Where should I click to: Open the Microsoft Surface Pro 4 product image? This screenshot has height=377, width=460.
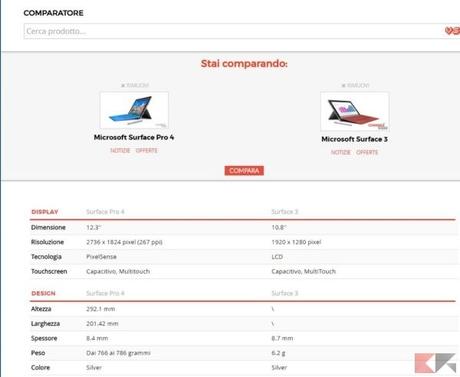134,110
